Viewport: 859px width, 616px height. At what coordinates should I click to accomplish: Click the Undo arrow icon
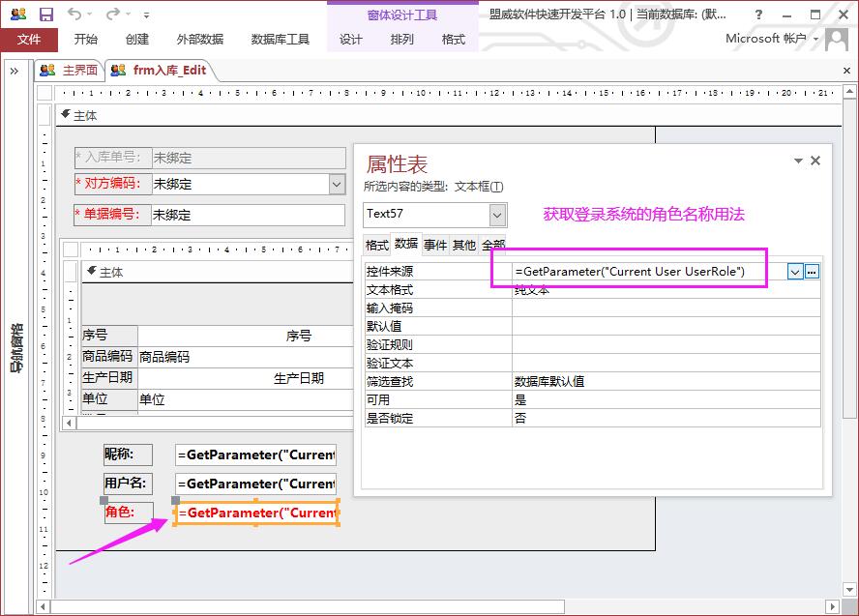point(75,15)
